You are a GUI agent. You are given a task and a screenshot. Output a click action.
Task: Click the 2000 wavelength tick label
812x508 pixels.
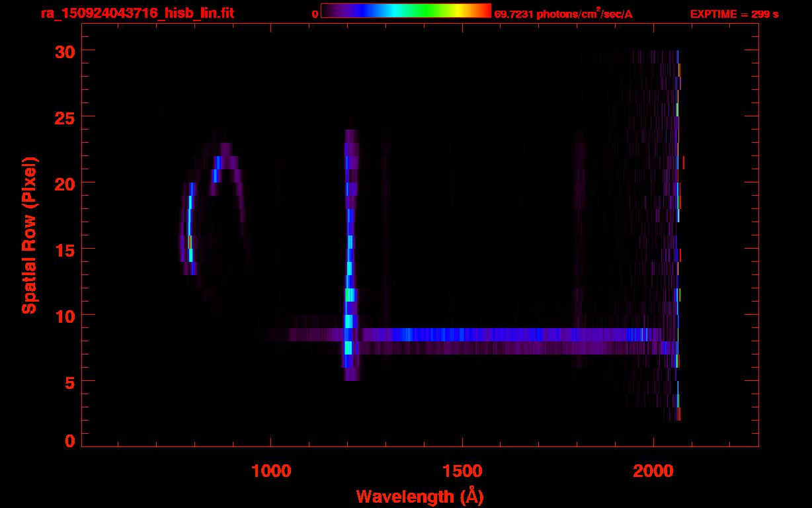pos(653,471)
